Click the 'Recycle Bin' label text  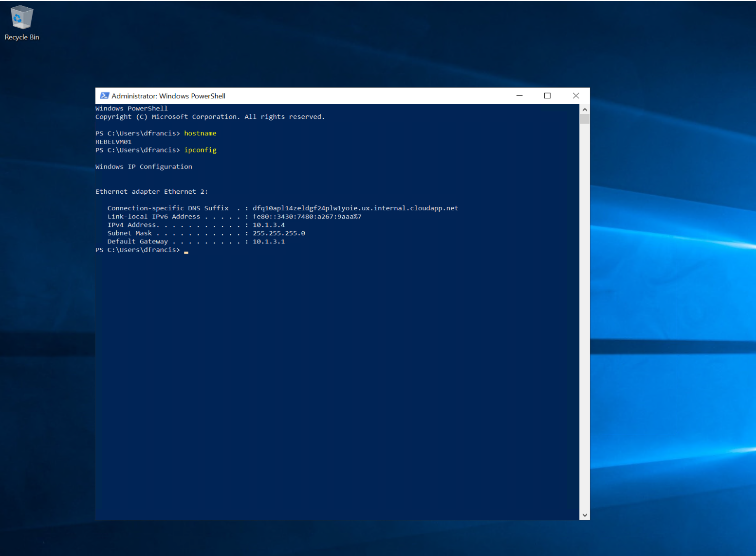[22, 37]
